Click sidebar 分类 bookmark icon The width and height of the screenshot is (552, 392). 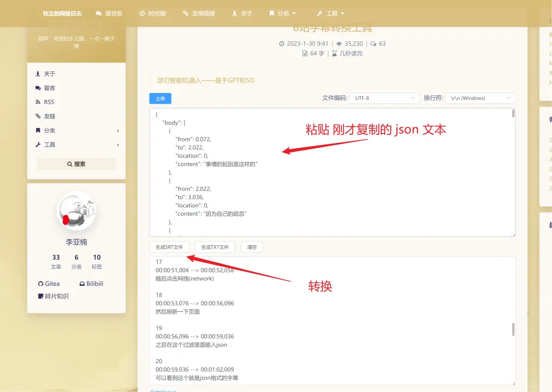pos(38,131)
